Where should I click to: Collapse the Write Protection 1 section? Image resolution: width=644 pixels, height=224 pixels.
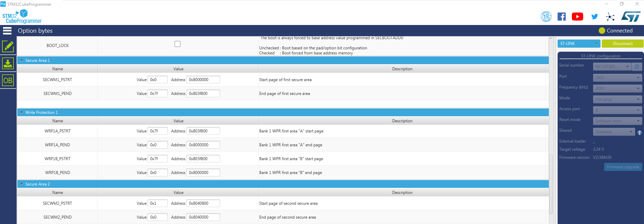tap(22, 113)
